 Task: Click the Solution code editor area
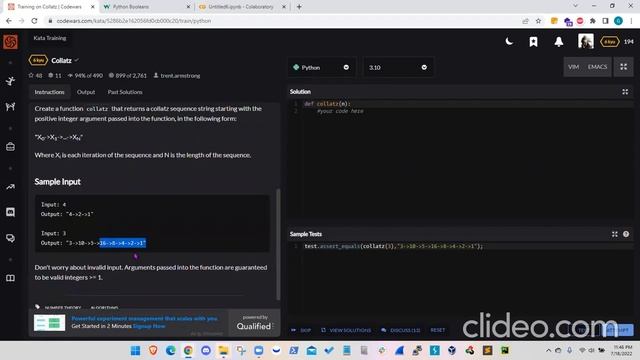tap(460, 159)
